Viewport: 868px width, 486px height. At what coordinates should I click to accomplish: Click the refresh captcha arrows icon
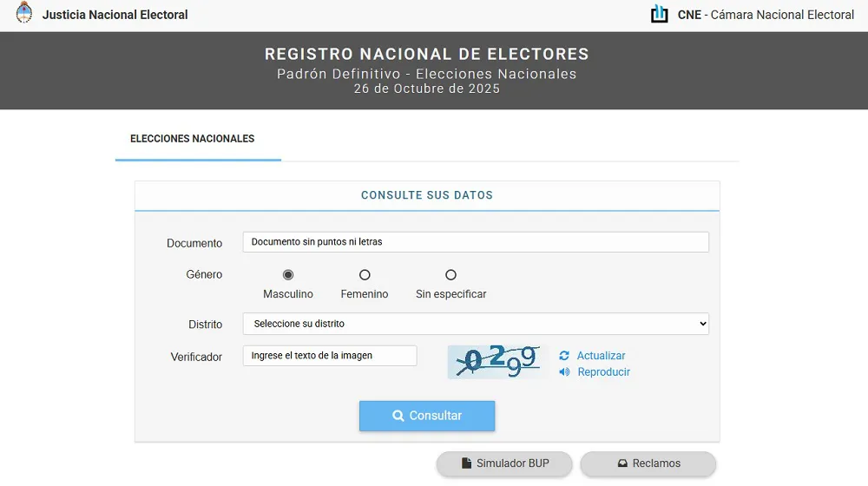click(564, 356)
